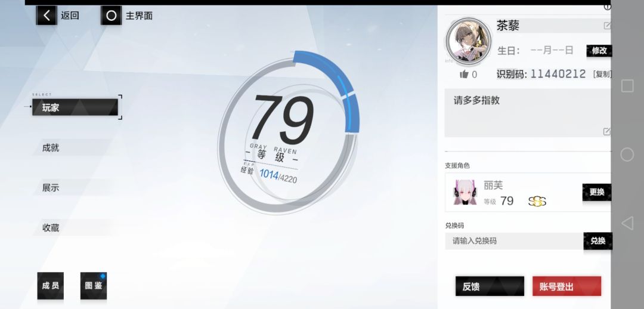Viewport: 644px width, 309px height.
Task: Tap the back arrow icon
Action: point(47,16)
